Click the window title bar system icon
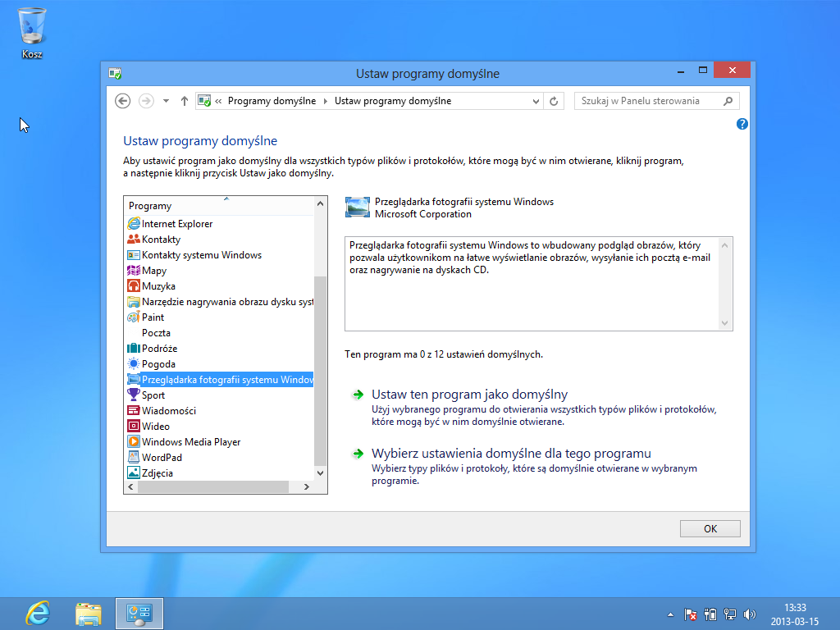This screenshot has height=630, width=840. [x=115, y=73]
